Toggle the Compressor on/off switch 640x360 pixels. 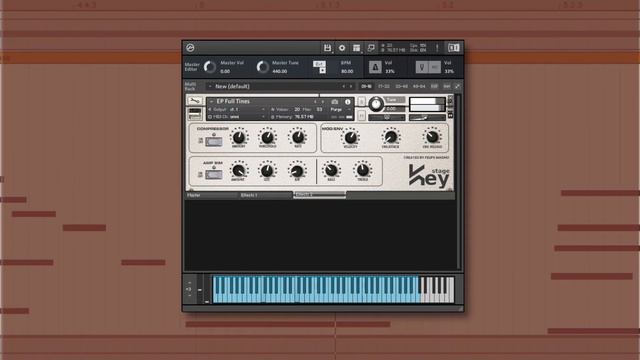tap(213, 141)
